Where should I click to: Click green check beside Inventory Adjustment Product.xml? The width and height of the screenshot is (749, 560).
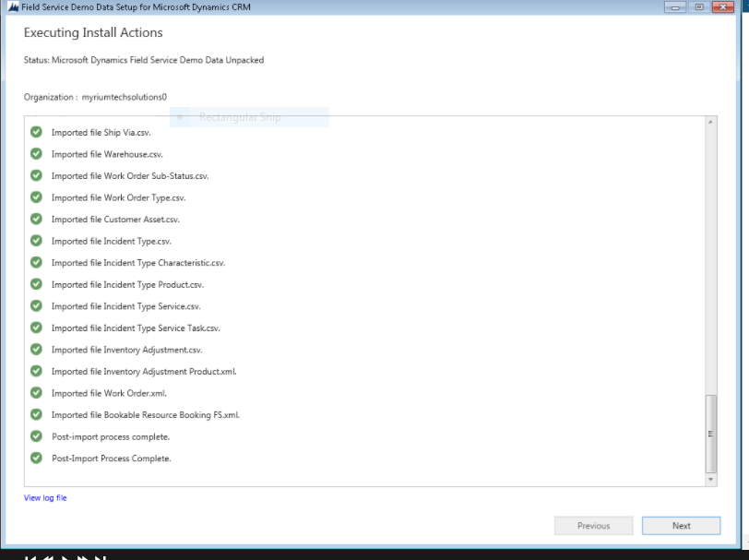point(36,371)
